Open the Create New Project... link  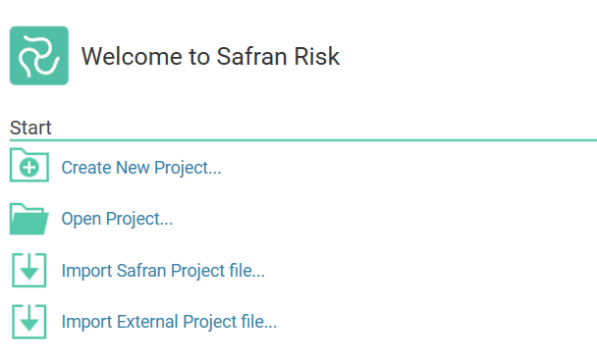tap(141, 168)
